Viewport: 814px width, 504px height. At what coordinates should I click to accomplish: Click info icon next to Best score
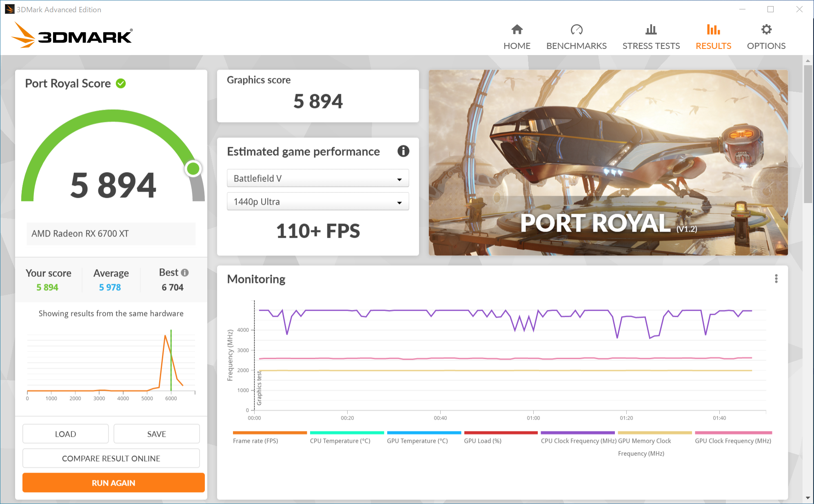coord(185,272)
